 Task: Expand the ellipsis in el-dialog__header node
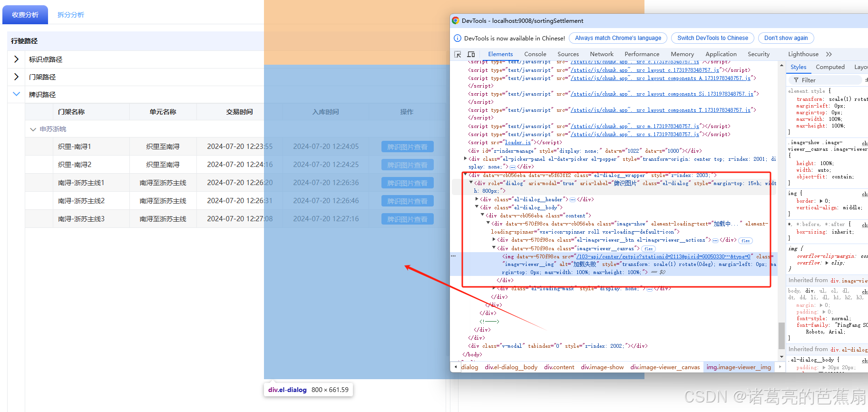(x=573, y=200)
